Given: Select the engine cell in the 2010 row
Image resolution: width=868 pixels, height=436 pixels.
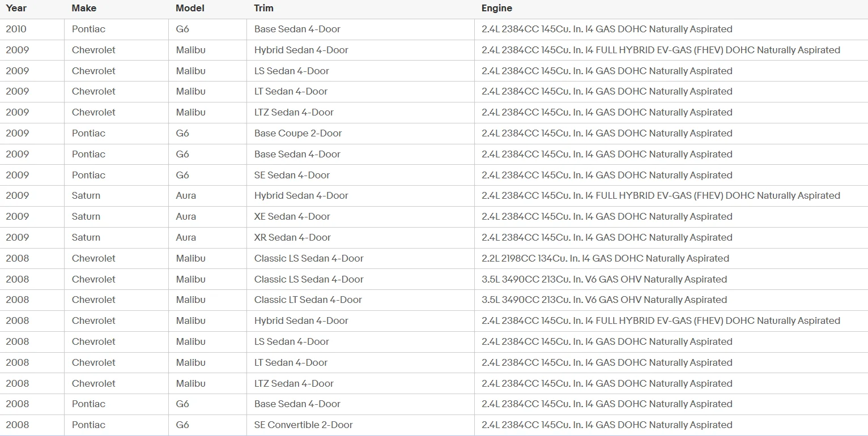Looking at the screenshot, I should 607,29.
